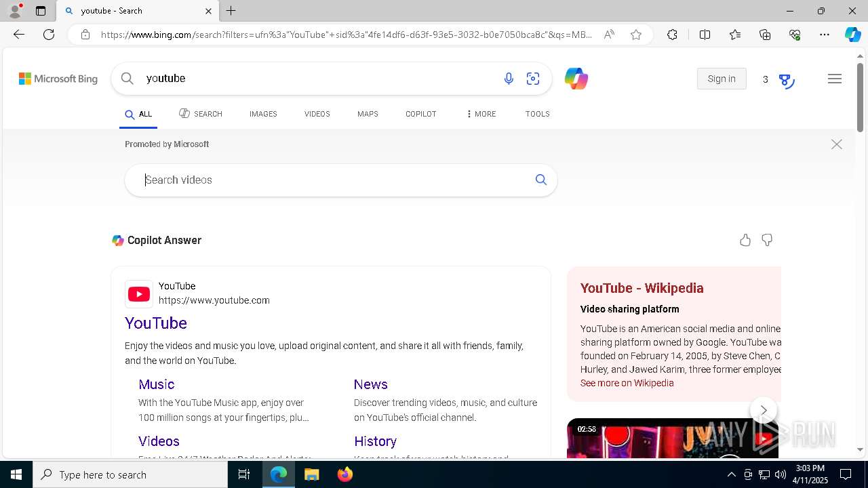The width and height of the screenshot is (868, 488).
Task: Click the browser back arrow
Action: 19,35
